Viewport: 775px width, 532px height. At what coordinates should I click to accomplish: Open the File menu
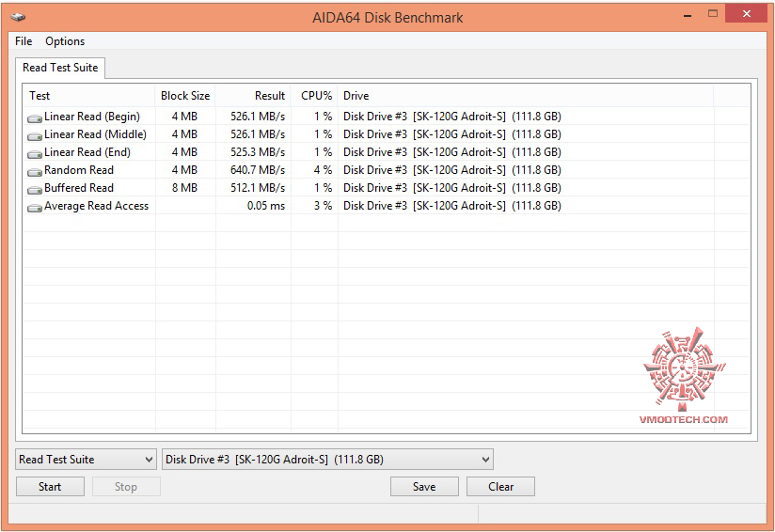(x=24, y=41)
